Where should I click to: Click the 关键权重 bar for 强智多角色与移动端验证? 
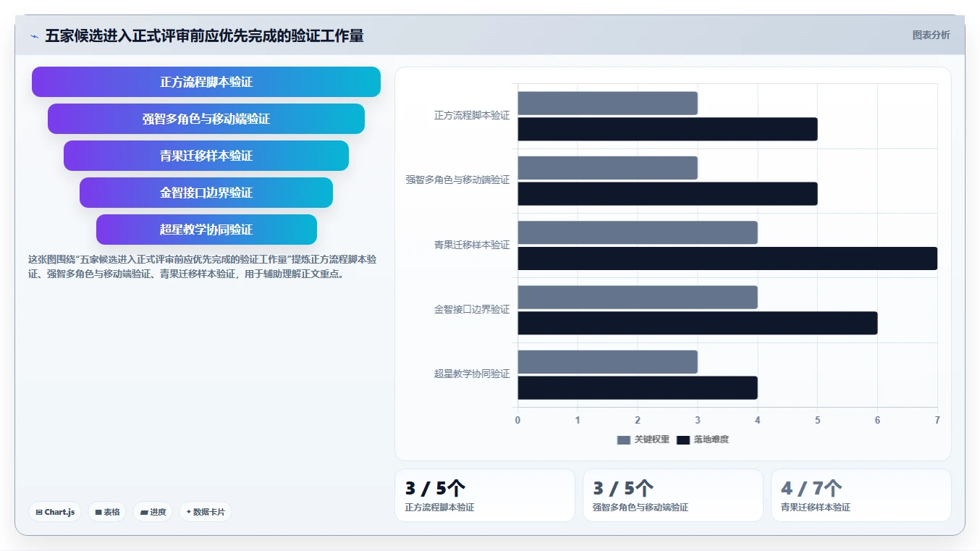(x=607, y=168)
